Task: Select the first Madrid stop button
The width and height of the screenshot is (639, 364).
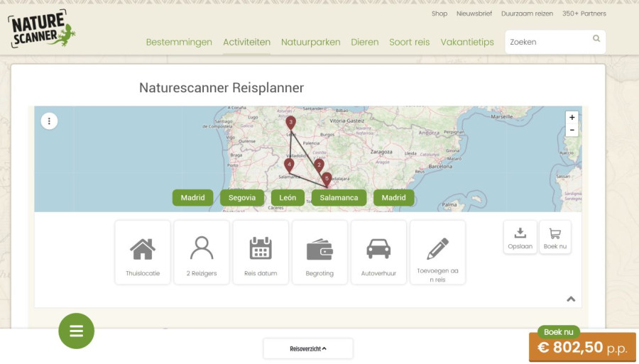Action: click(192, 198)
